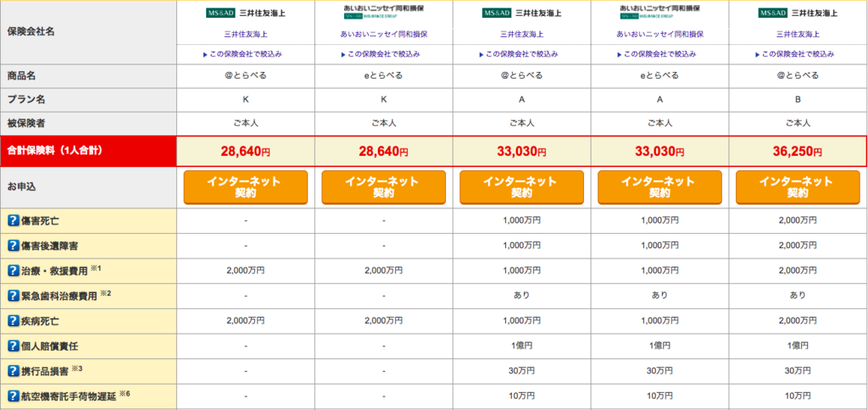Click the MS&AD logo above the @とらべる plan A
Image resolution: width=868 pixels, height=410 pixels.
click(522, 14)
